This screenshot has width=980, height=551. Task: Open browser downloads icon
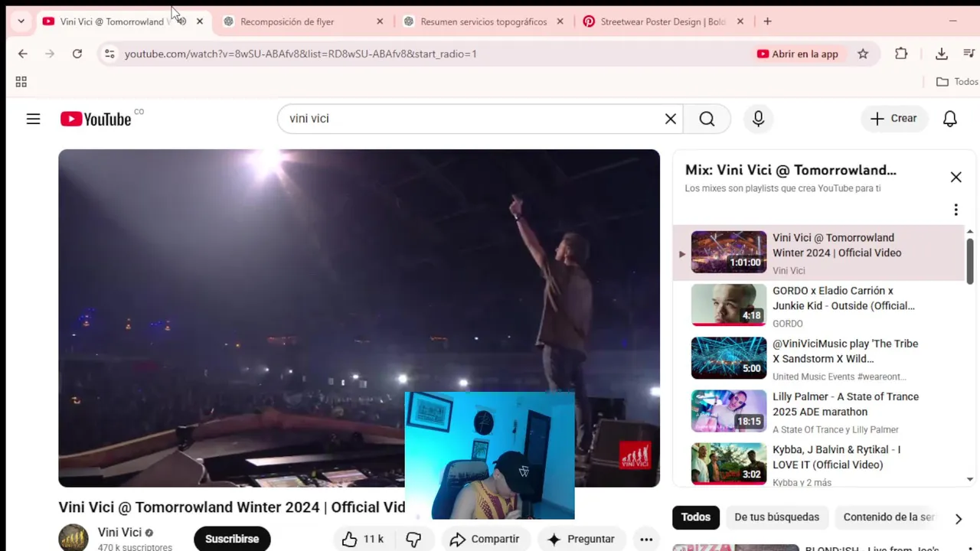942,54
